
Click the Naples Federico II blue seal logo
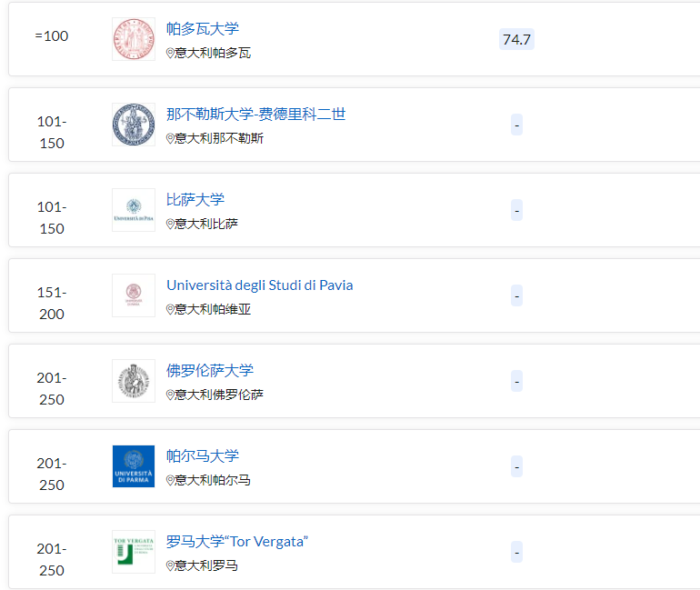134,125
